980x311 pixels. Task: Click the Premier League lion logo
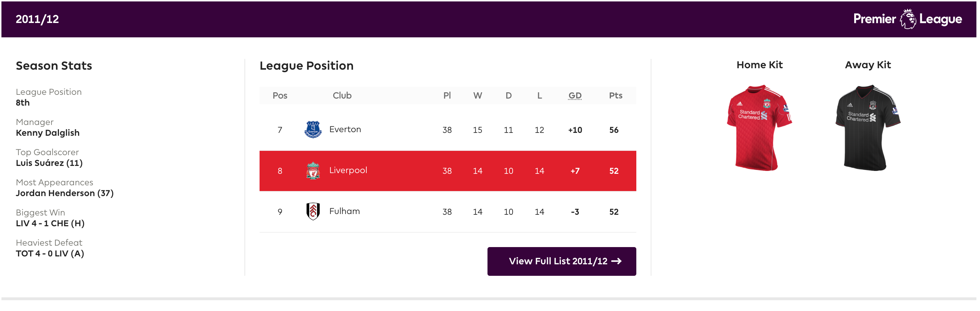tap(907, 19)
